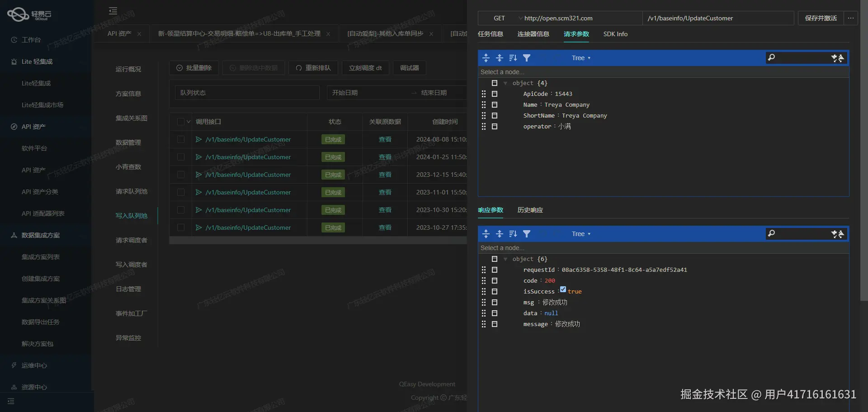
Task: Click the /v1/baseinfo/UpdateCustomer path input field
Action: pyautogui.click(x=718, y=18)
